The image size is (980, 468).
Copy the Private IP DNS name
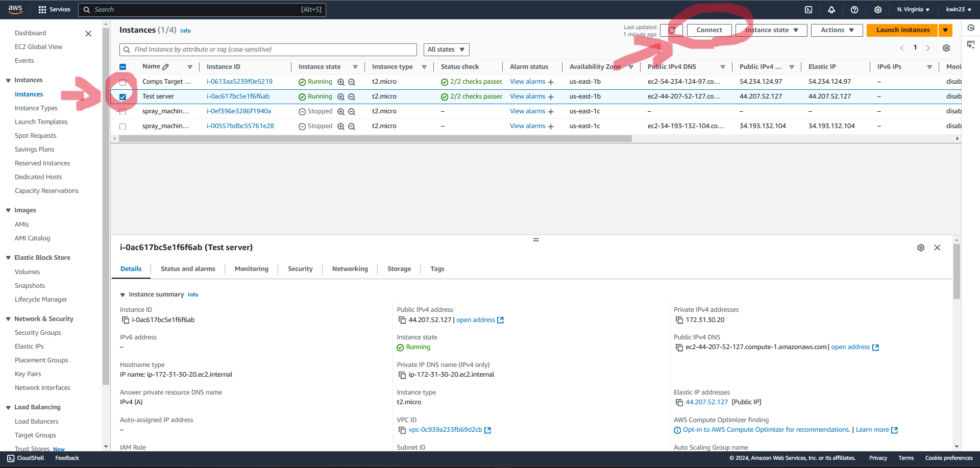tap(402, 375)
